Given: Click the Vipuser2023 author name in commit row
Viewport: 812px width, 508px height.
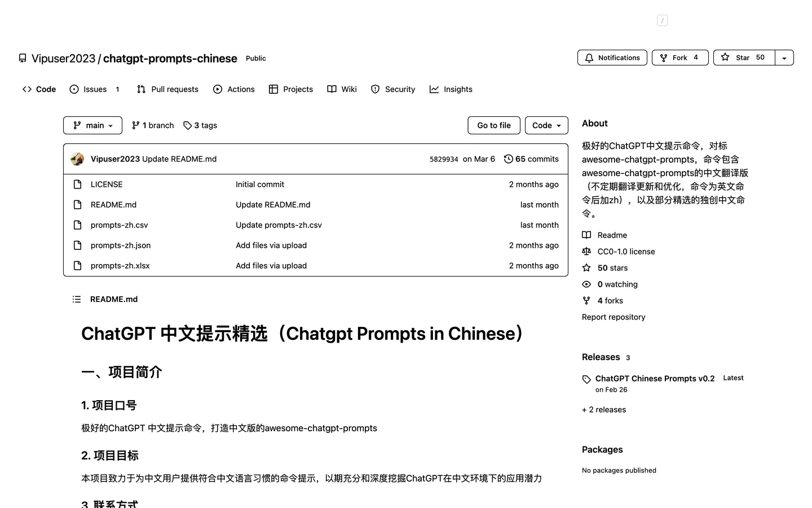Looking at the screenshot, I should 115,159.
